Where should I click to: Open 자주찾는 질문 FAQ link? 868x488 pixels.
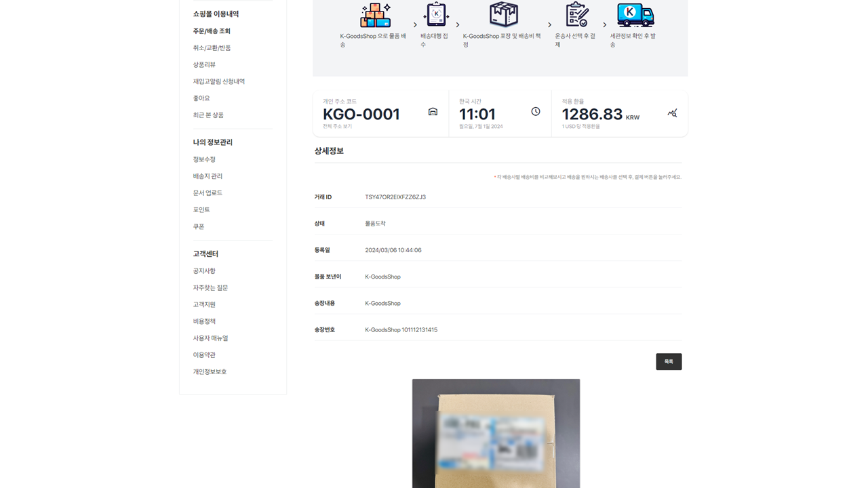[210, 288]
